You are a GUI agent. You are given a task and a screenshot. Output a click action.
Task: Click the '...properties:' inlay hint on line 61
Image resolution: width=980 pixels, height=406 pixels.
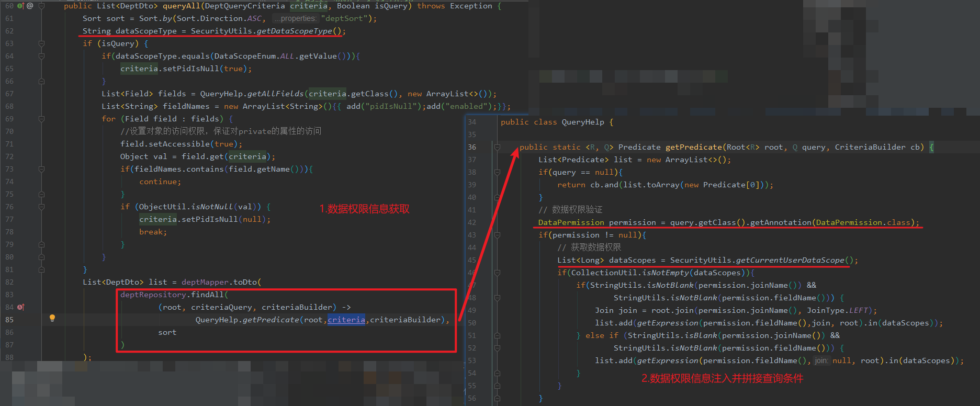[295, 18]
